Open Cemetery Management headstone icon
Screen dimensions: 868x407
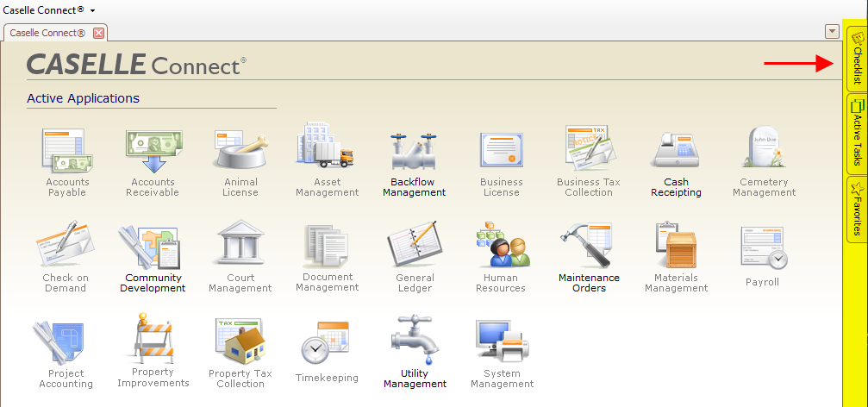764,147
